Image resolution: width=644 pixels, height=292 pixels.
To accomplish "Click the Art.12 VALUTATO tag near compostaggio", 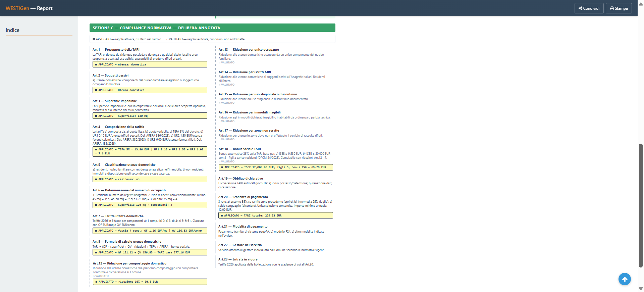I will pyautogui.click(x=101, y=276).
